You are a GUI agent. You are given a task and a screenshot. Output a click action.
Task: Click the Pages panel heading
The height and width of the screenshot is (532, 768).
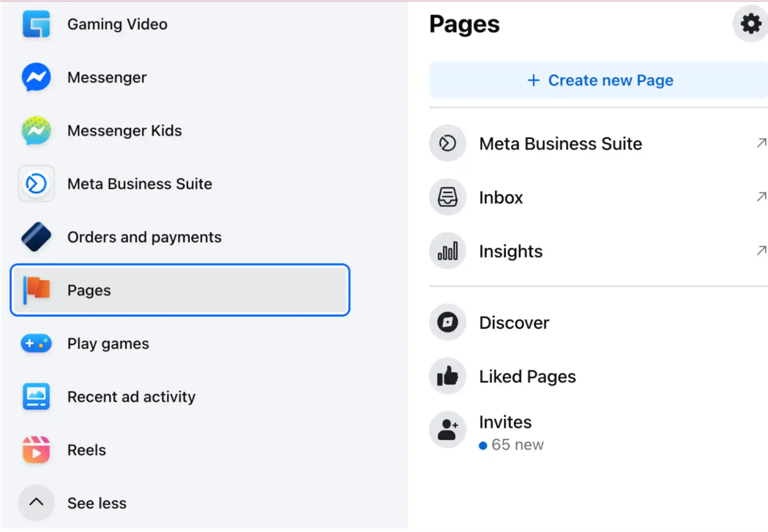464,24
